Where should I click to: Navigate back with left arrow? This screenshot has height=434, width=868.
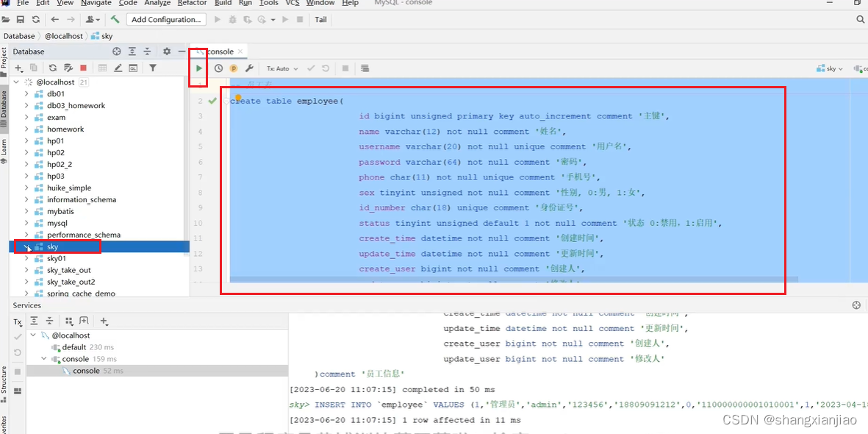click(55, 19)
